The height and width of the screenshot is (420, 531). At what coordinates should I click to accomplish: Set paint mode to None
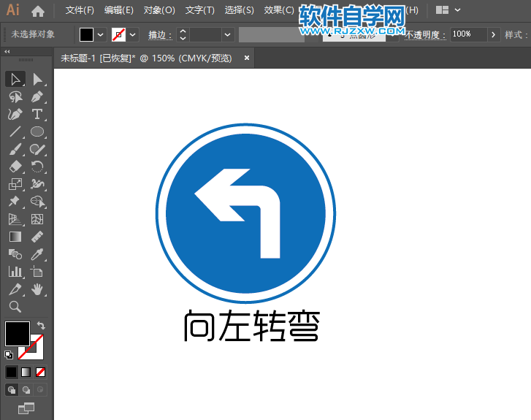41,372
